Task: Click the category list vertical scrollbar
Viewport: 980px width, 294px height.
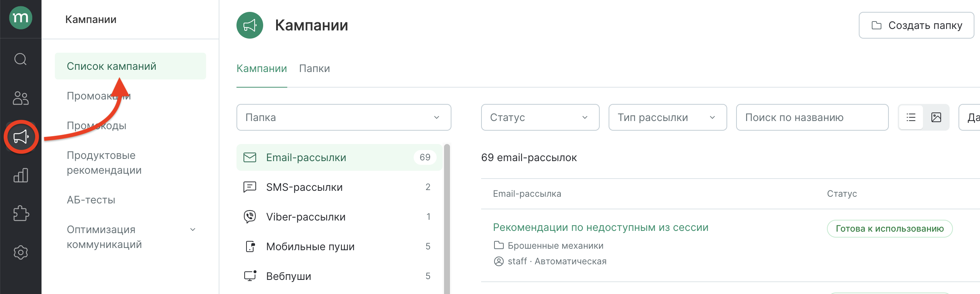Action: (x=447, y=219)
